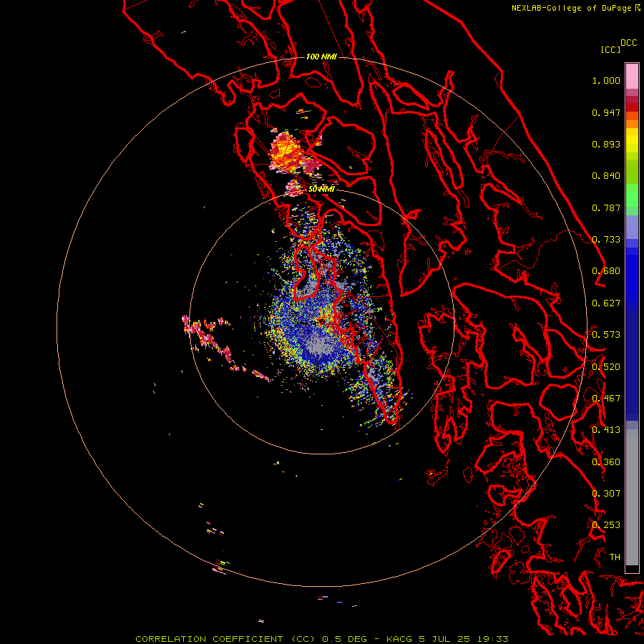The height and width of the screenshot is (644, 644).
Task: Click the Correlation Coefficient KACG caption at bottom
Action: (x=322, y=639)
